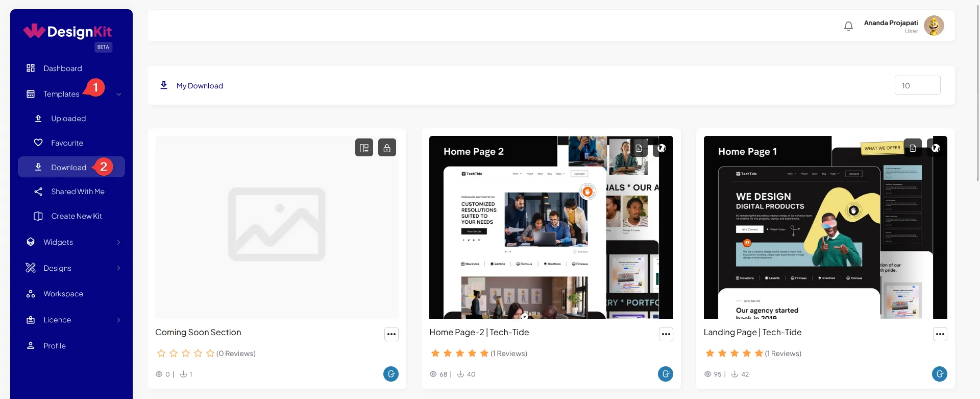
Task: Click the downloads icon showing 40
Action: click(460, 374)
